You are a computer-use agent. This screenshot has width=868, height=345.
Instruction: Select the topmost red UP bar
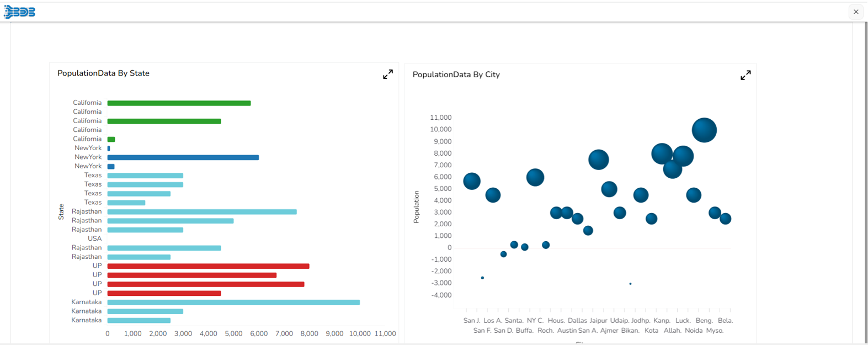[x=208, y=266]
